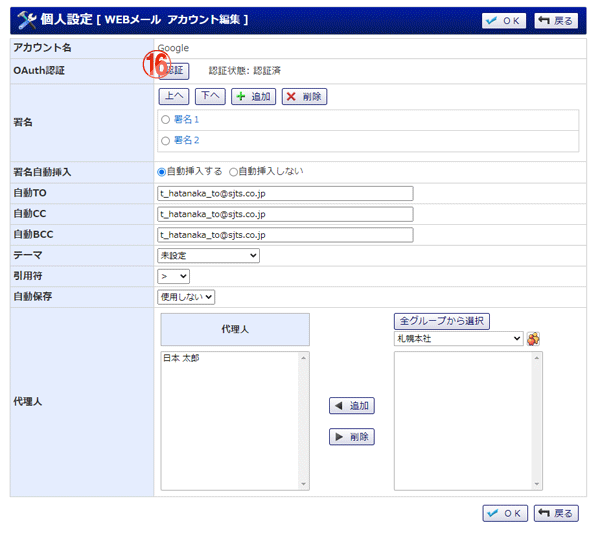This screenshot has height=534, width=600.
Task: Click the settings tools icon in title bar
Action: point(26,20)
